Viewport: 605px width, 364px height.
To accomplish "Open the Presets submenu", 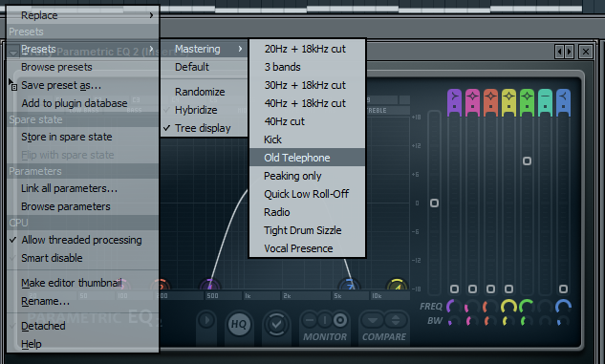I will coord(82,49).
